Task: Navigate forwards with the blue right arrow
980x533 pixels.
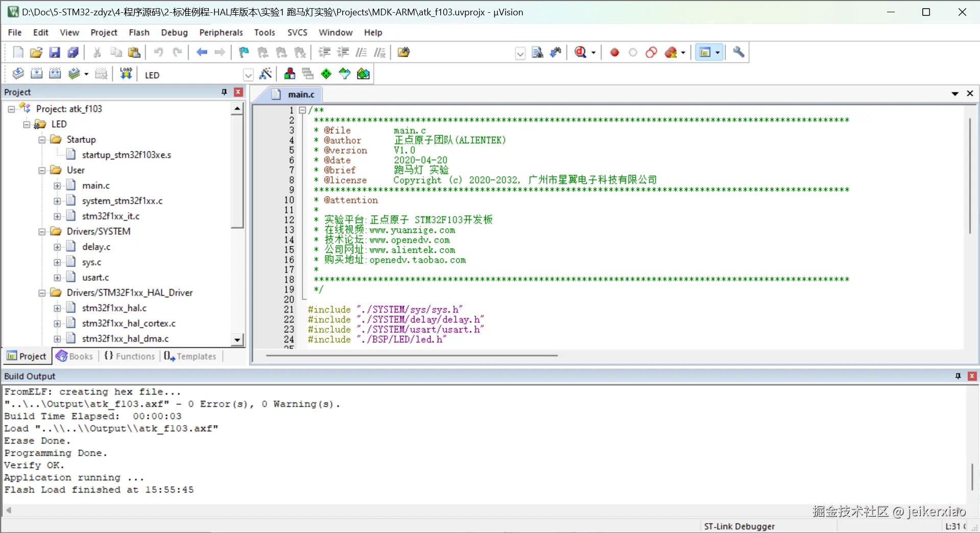Action: point(220,53)
